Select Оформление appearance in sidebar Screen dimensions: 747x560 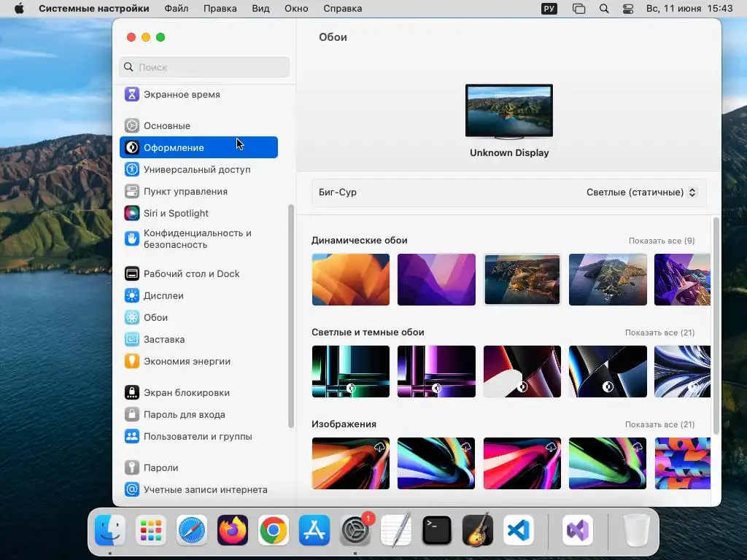pyautogui.click(x=198, y=147)
